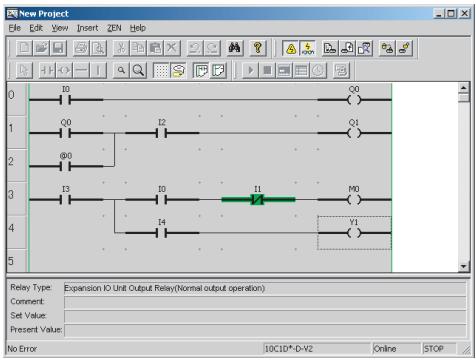
Task: Toggle the second ladder view mode icon
Action: click(x=218, y=70)
